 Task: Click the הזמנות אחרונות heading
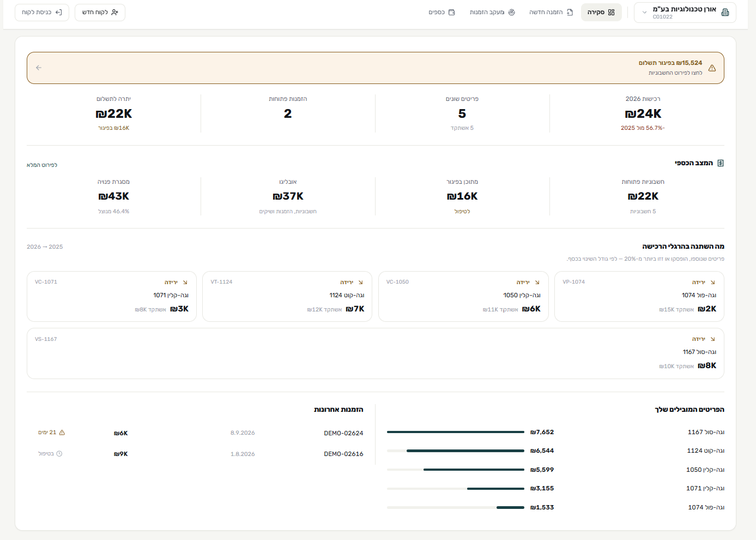338,410
